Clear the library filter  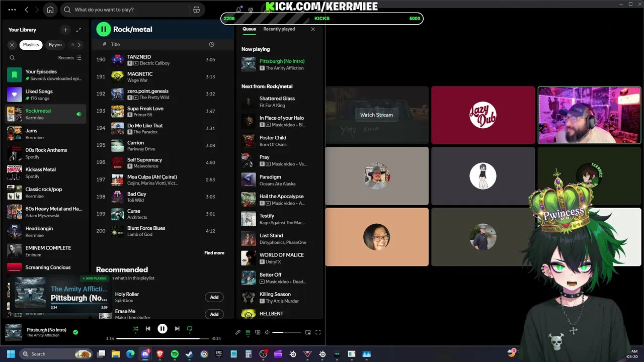[12, 45]
